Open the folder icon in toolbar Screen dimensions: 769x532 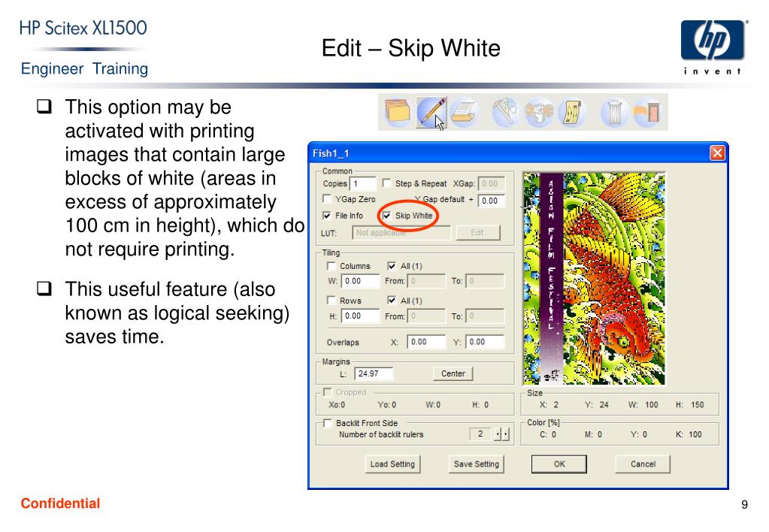(398, 112)
